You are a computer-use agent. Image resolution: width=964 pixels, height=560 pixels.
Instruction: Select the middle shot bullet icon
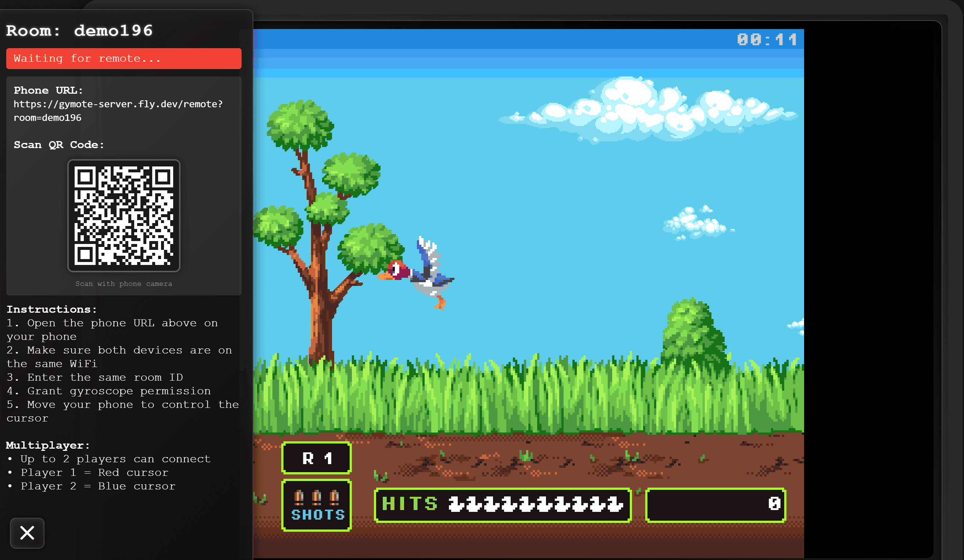[x=316, y=496]
